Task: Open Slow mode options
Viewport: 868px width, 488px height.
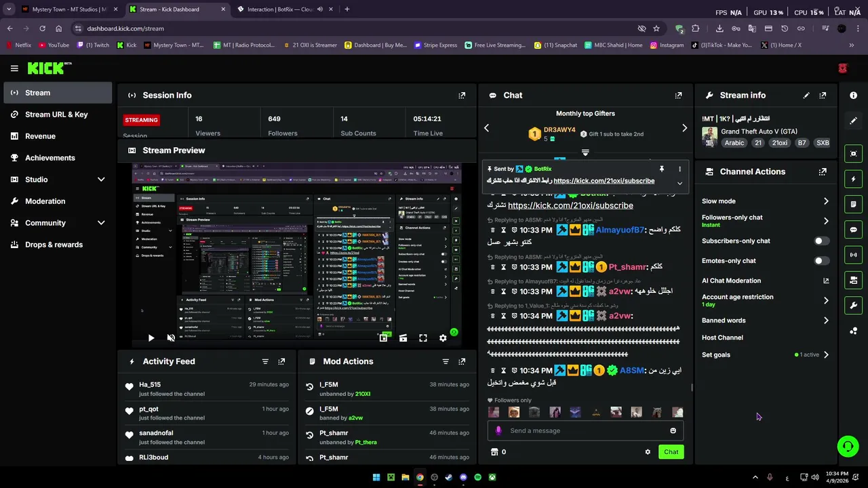Action: (x=765, y=201)
